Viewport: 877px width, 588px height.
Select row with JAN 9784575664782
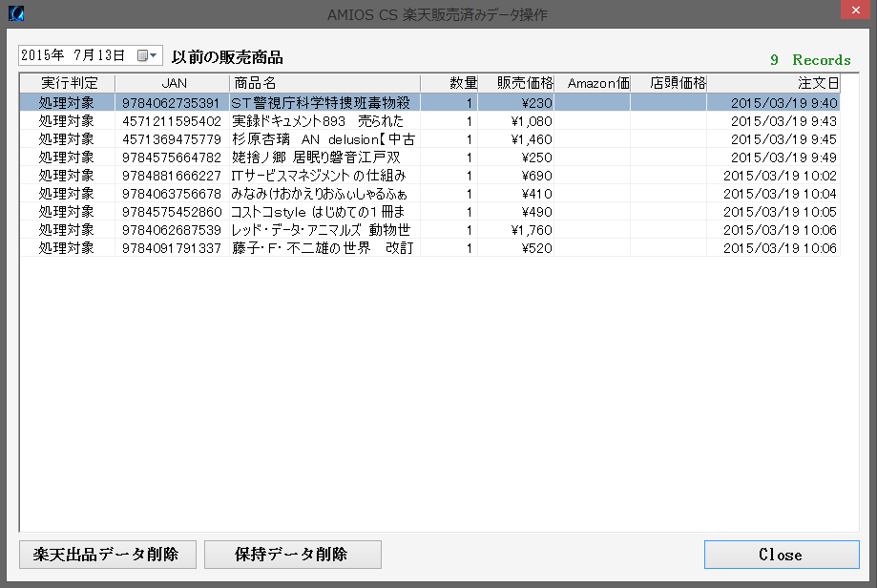click(x=429, y=157)
